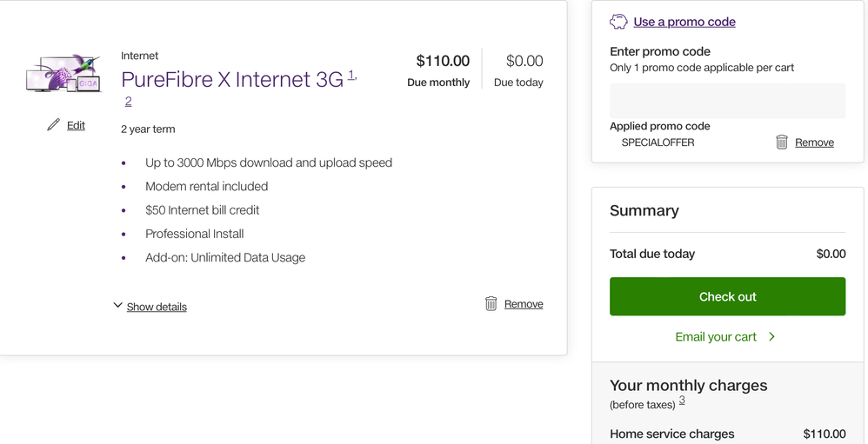Click the SPECIALOFFER applied code text
Image resolution: width=868 pixels, height=444 pixels.
pyautogui.click(x=658, y=142)
